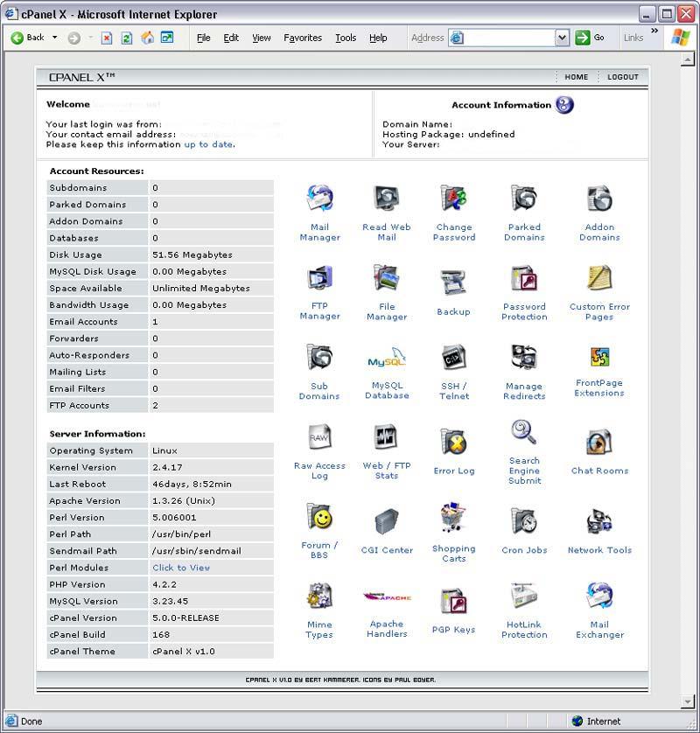
Task: Expand the Address bar dropdown
Action: tap(562, 38)
